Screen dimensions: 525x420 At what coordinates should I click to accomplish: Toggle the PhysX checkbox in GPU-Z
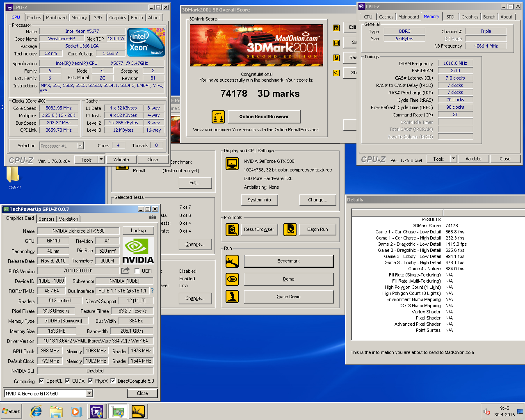[x=90, y=381]
